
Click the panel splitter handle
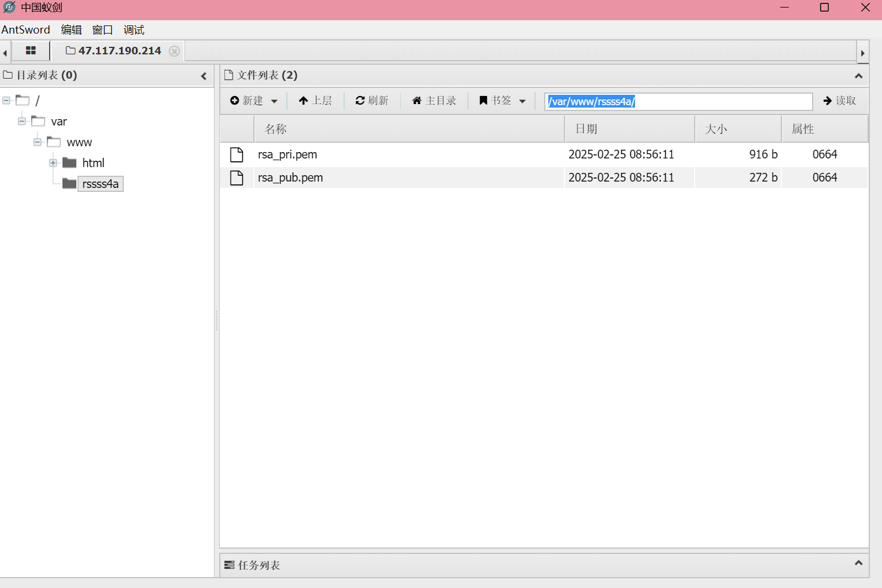coord(217,320)
